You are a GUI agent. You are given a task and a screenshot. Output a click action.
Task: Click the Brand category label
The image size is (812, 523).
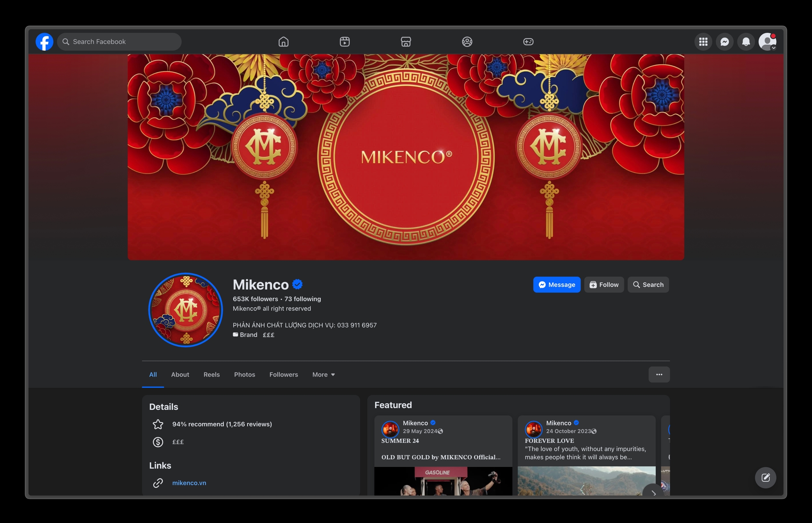pyautogui.click(x=248, y=335)
